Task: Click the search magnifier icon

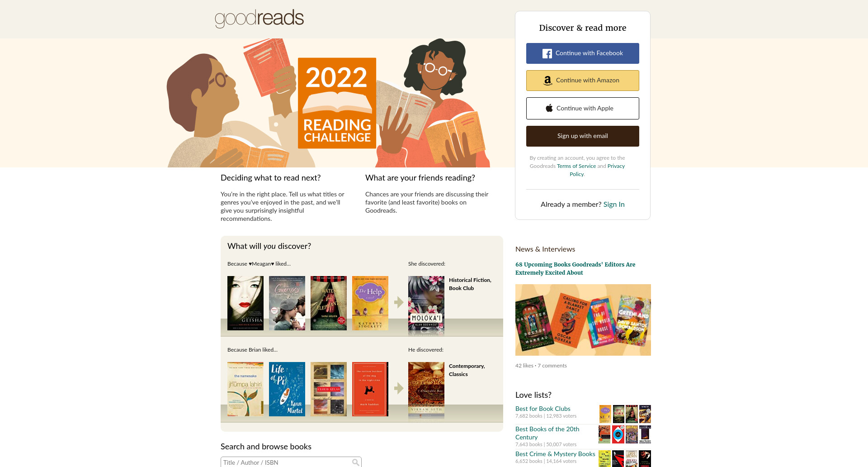Action: [x=356, y=462]
